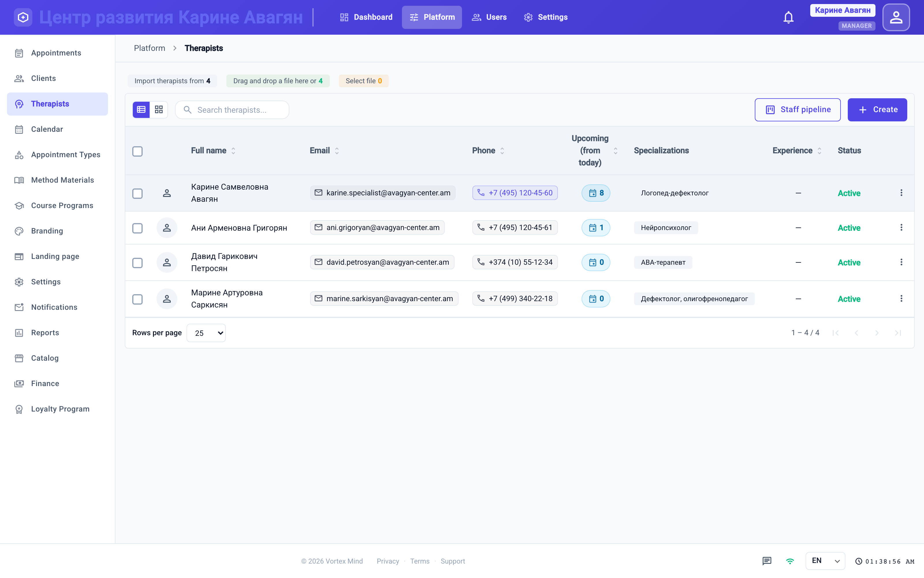Go to last page of results
Screen dimensions: 924x578
(x=898, y=333)
